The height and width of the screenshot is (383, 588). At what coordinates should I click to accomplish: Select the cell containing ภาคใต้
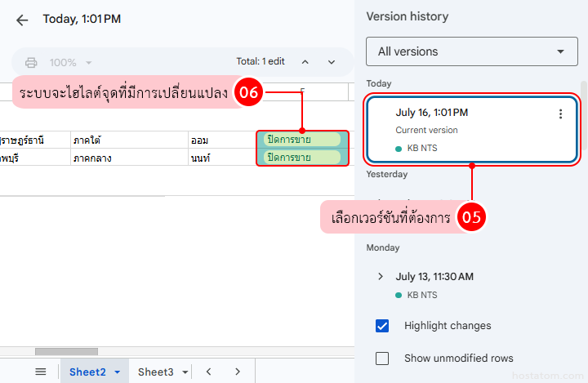click(x=129, y=140)
